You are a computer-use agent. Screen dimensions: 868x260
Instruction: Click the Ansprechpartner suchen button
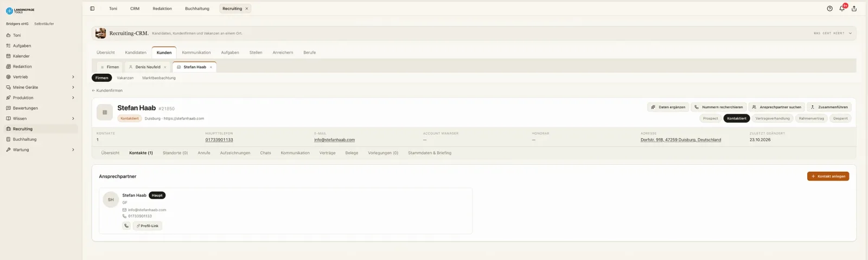(776, 107)
